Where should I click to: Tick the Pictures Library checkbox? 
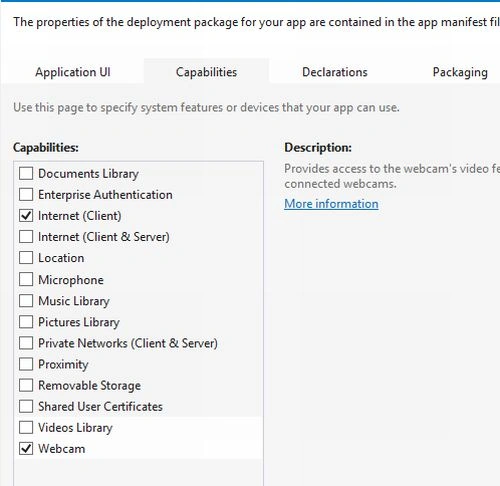coord(26,322)
